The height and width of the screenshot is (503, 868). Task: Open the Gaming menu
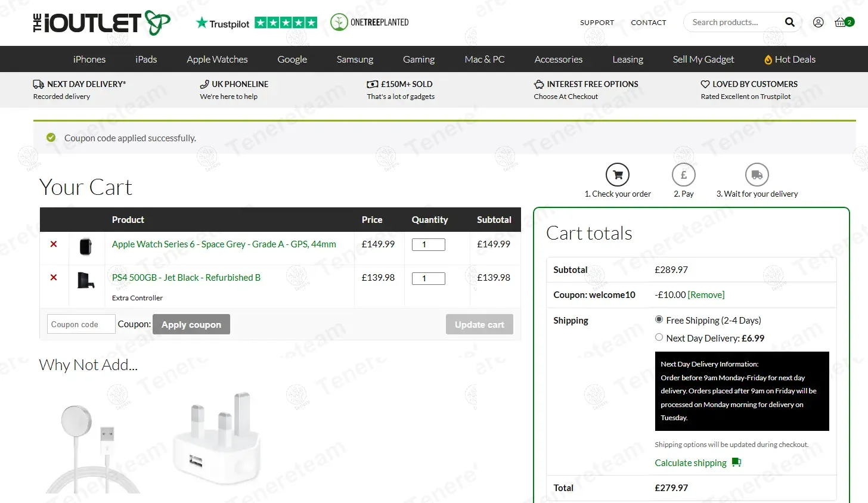(418, 59)
